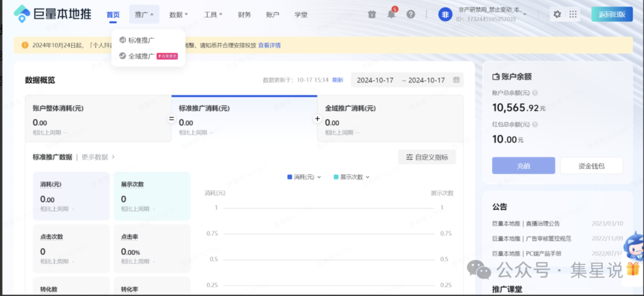Click 推广课堂 heading

(507, 289)
